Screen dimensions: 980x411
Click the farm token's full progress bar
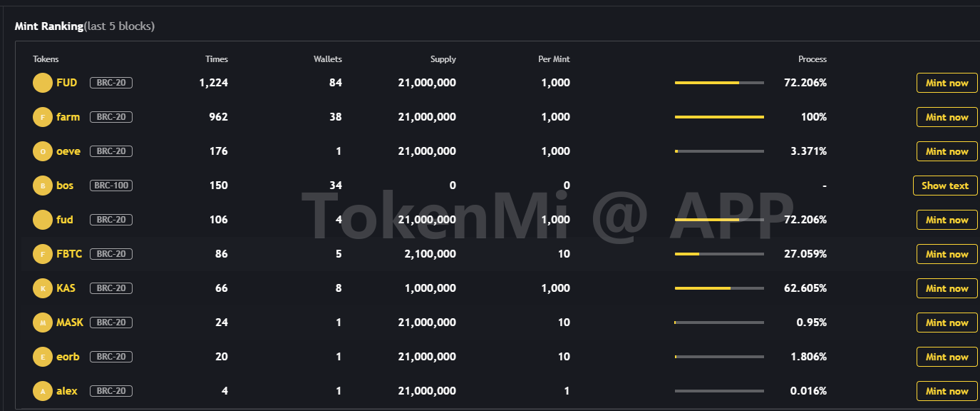point(719,117)
